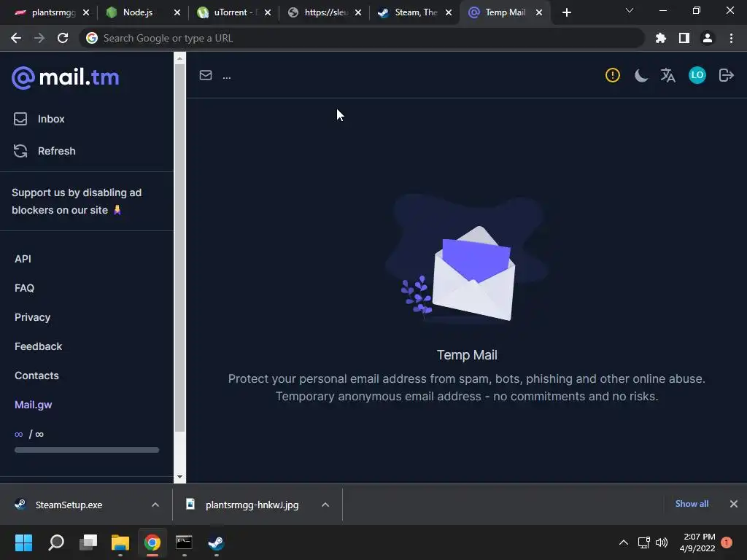Viewport: 747px width, 560px height.
Task: Click the yellow warning alert icon
Action: (612, 75)
